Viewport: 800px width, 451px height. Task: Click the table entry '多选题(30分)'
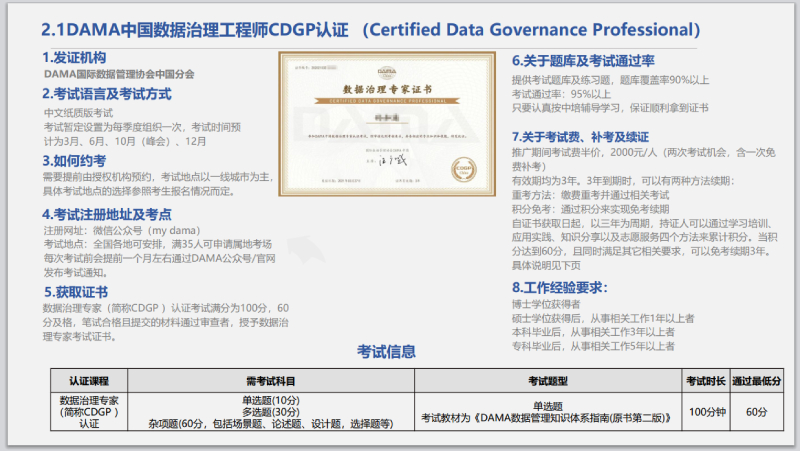pyautogui.click(x=271, y=412)
